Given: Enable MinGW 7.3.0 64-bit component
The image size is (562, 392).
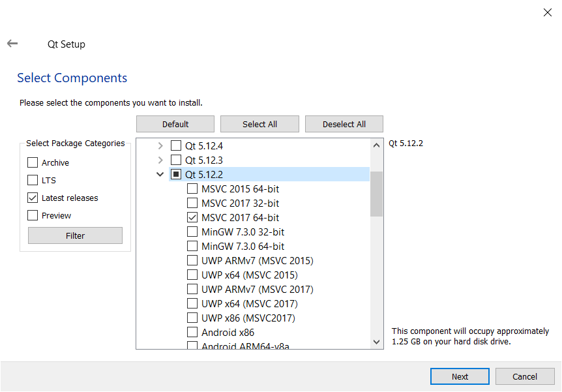Looking at the screenshot, I should [x=192, y=246].
